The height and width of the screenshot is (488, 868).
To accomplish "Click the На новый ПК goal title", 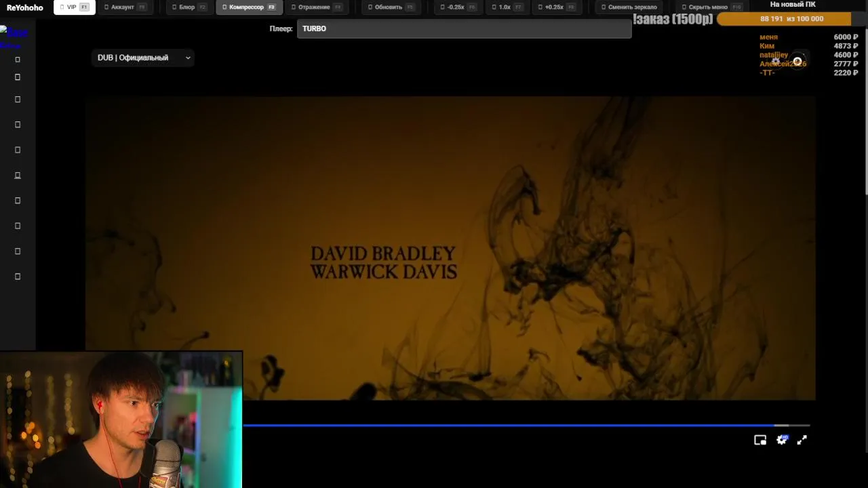I will [x=793, y=5].
